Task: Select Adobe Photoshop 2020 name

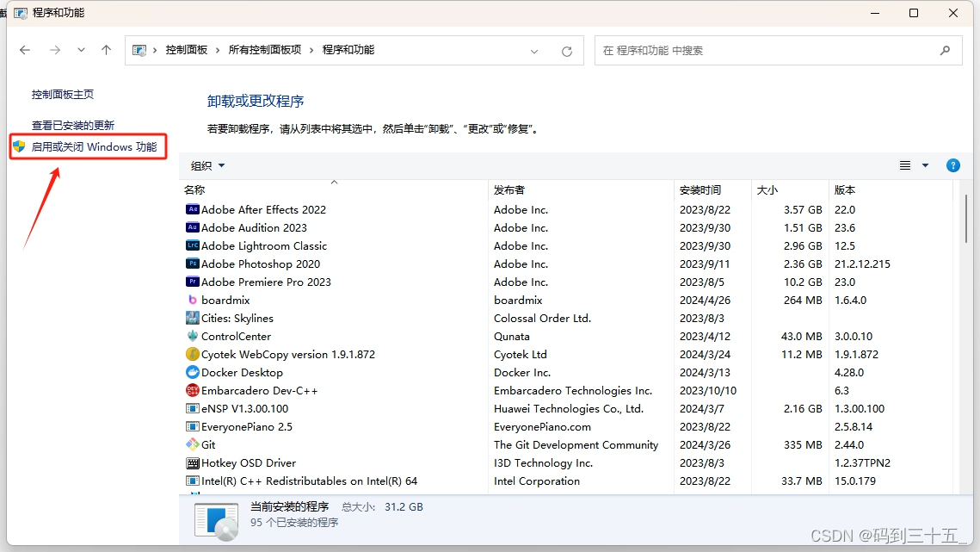Action: [x=261, y=264]
